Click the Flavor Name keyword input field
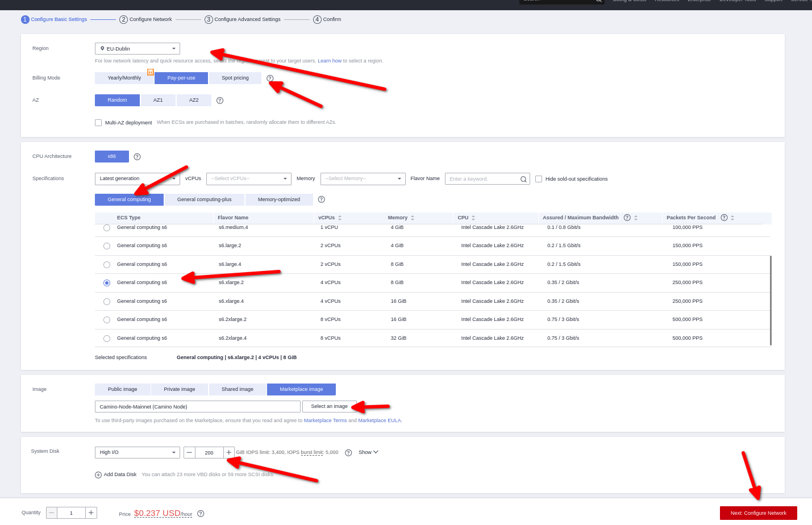Viewport: 812px width, 525px height. (x=483, y=179)
